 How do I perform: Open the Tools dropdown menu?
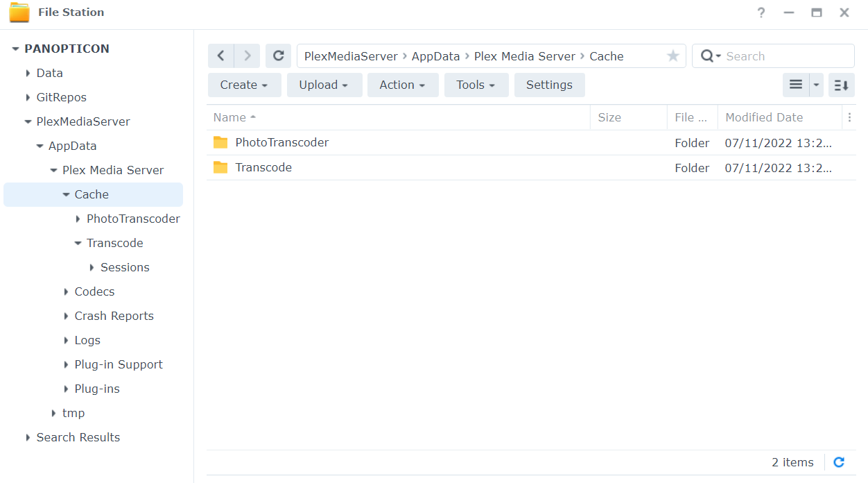click(x=476, y=85)
